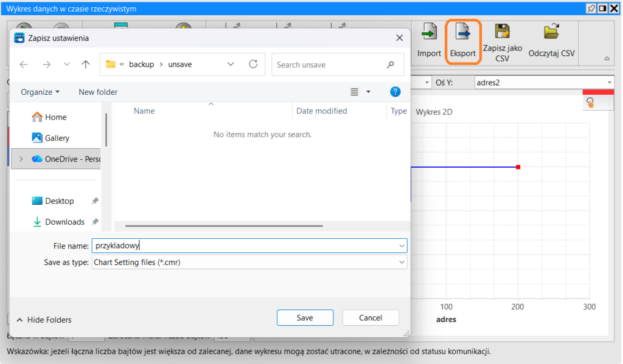
Task: Open the File name history dropdown
Action: tap(402, 246)
